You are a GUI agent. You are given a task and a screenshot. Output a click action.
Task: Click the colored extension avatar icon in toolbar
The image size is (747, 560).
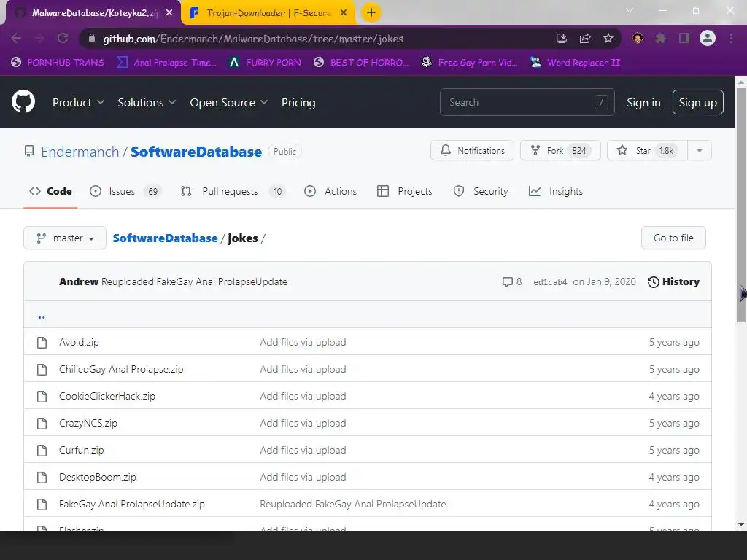pos(638,38)
